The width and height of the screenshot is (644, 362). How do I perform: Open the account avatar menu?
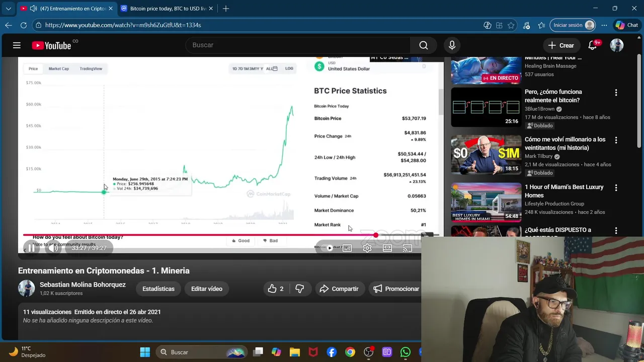tap(617, 45)
